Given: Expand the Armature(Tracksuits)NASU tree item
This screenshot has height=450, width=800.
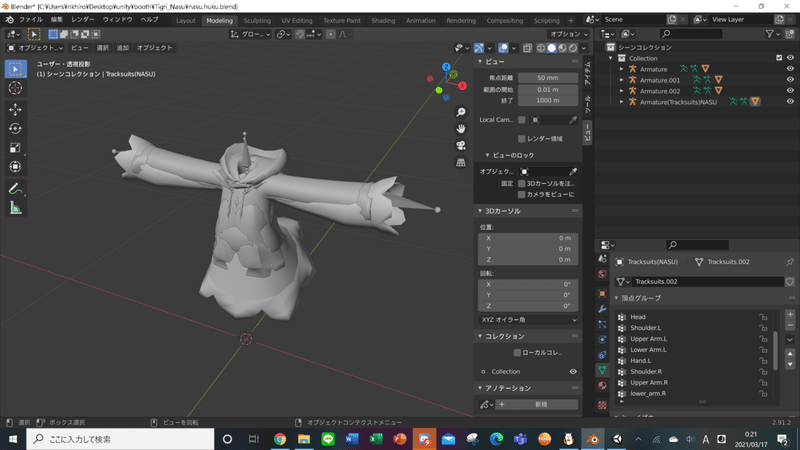Looking at the screenshot, I should [x=621, y=102].
